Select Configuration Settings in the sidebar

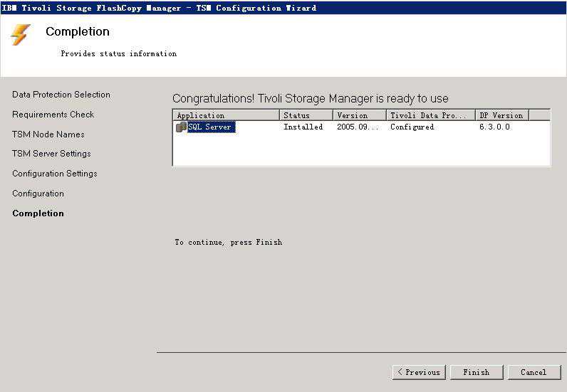pyautogui.click(x=55, y=174)
